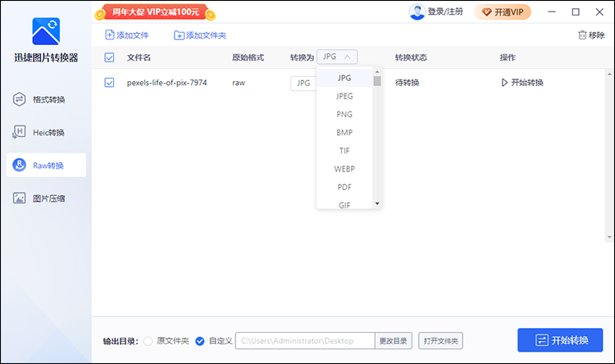Click the 打开文件夹 button
This screenshot has width=615, height=364.
coord(440,341)
